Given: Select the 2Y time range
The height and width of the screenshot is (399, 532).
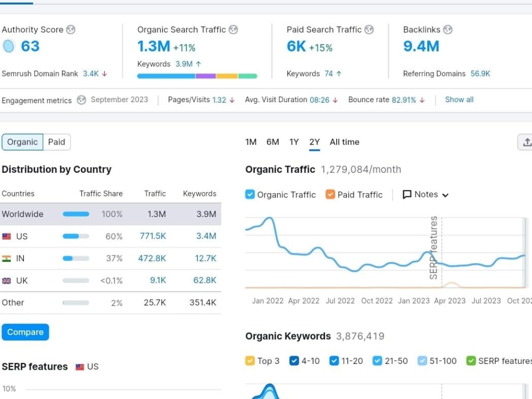Looking at the screenshot, I should 314,142.
